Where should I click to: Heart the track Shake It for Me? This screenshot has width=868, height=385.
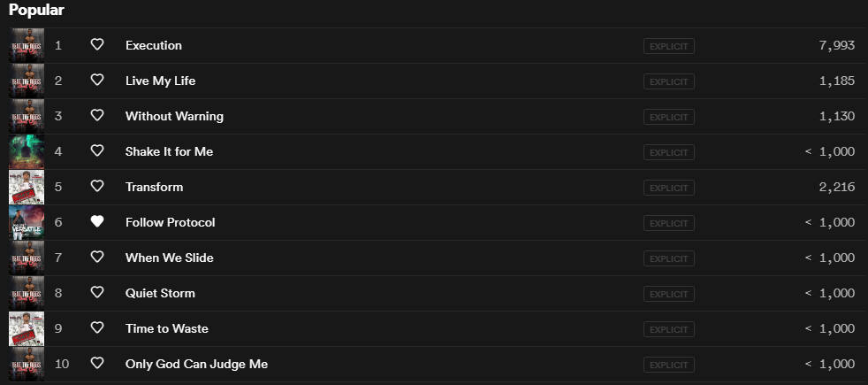(x=97, y=151)
